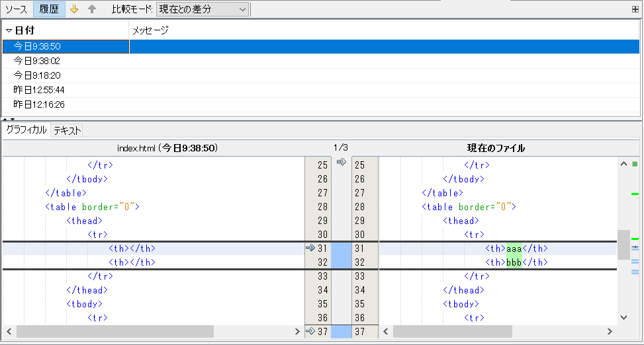The image size is (644, 345).
Task: Switch to the テキスト tab
Action: tap(67, 130)
